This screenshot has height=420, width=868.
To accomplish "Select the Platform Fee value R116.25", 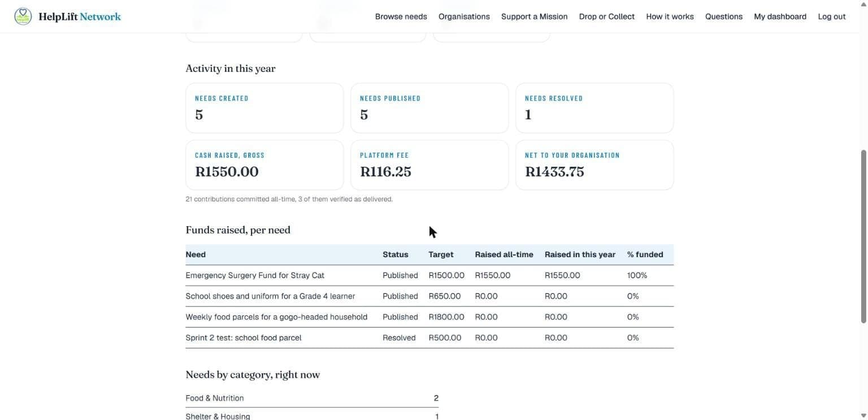I will point(385,172).
